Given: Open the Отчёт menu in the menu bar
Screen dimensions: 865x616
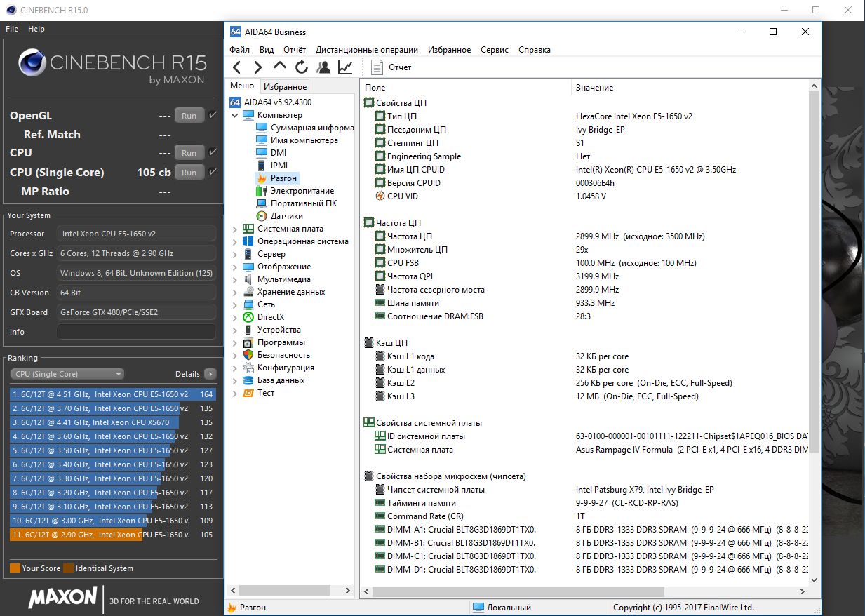Looking at the screenshot, I should click(x=295, y=50).
